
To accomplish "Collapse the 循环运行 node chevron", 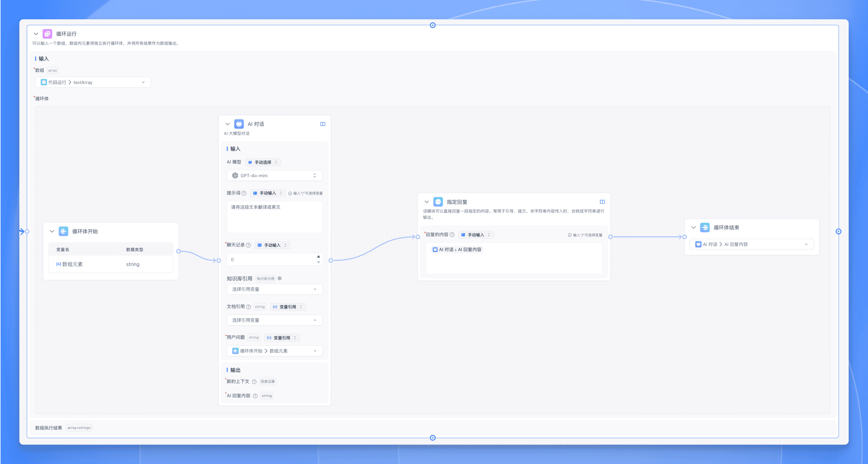I will pyautogui.click(x=36, y=34).
